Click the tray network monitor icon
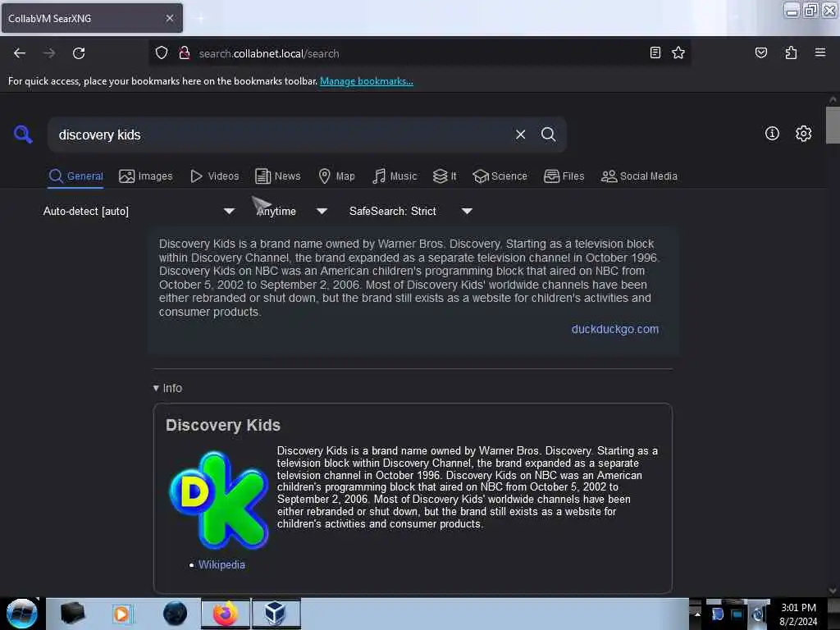 [x=737, y=614]
